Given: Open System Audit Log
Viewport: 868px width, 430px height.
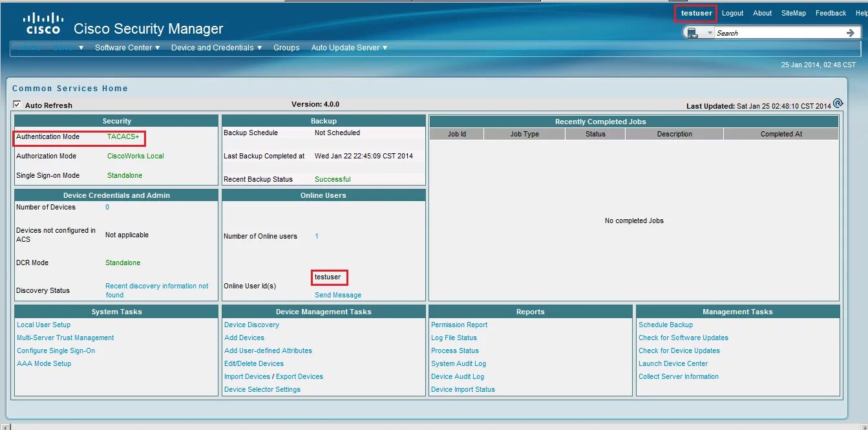Looking at the screenshot, I should [458, 363].
